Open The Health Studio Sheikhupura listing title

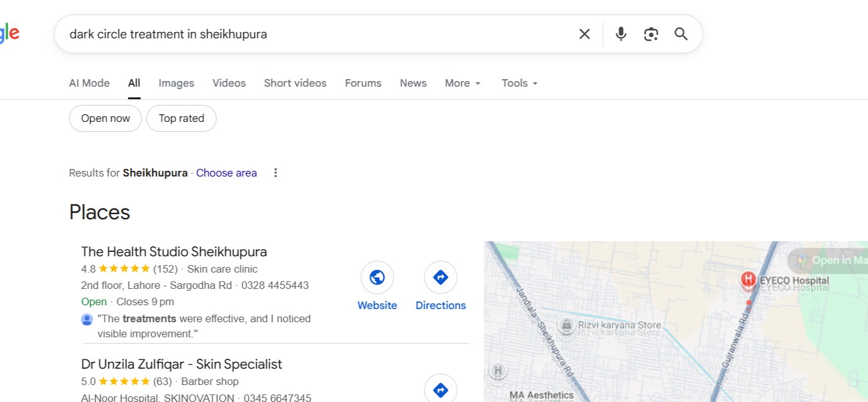pyautogui.click(x=174, y=252)
